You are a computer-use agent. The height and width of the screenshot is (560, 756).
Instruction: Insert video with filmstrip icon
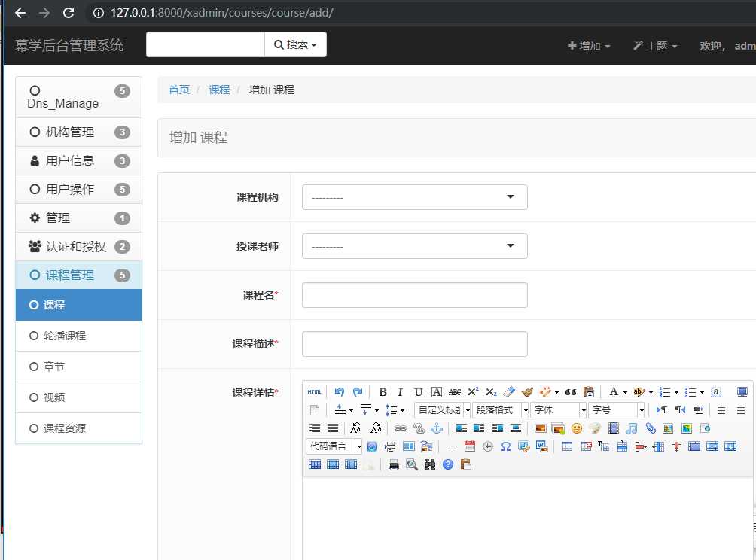pyautogui.click(x=613, y=428)
